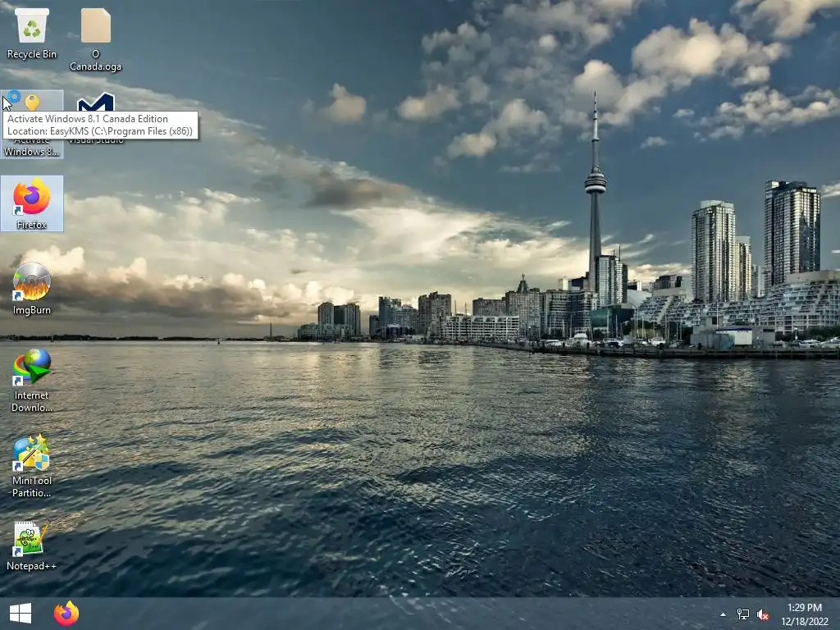This screenshot has width=840, height=630.
Task: Select the Visual Studio desktop shortcut
Action: click(x=96, y=118)
